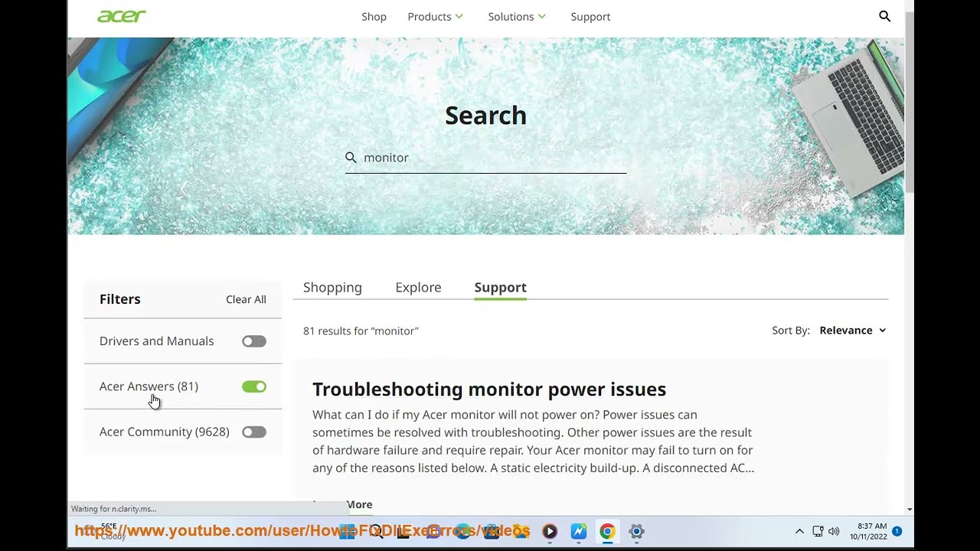Viewport: 980px width, 551px height.
Task: Enable the Drivers and Manuals filter
Action: 254,341
